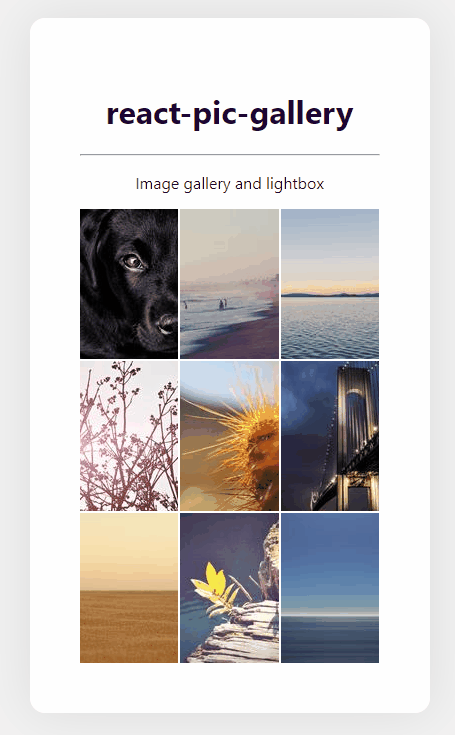This screenshot has width=455, height=735.
Task: Click the react-pic-gallery heading
Action: click(230, 114)
